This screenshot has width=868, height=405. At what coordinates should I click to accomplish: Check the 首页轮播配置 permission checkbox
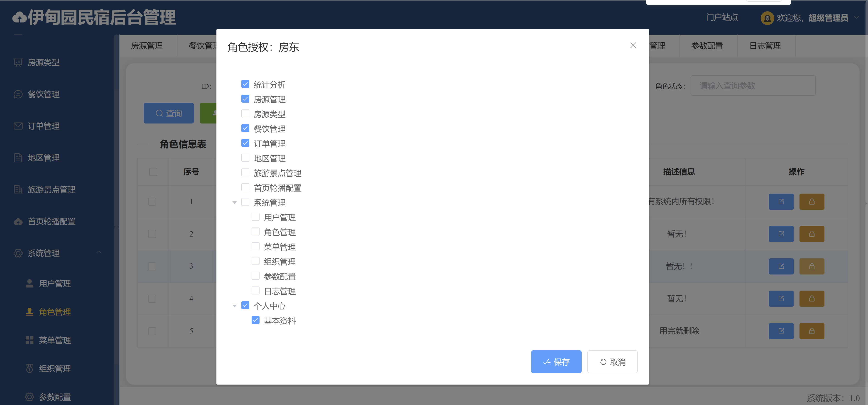click(x=245, y=187)
